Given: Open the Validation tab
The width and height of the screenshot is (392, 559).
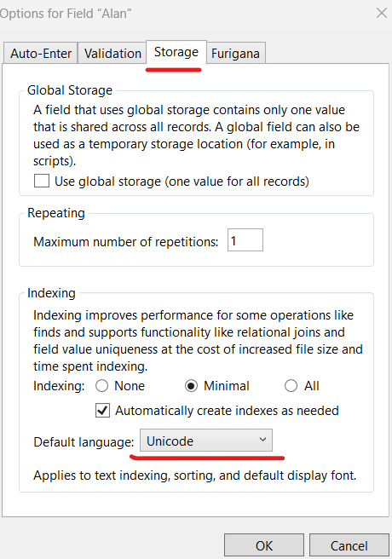Looking at the screenshot, I should tap(112, 54).
